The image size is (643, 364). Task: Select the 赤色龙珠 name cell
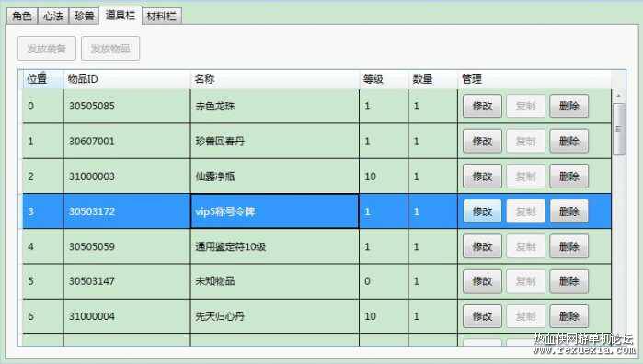pos(274,106)
